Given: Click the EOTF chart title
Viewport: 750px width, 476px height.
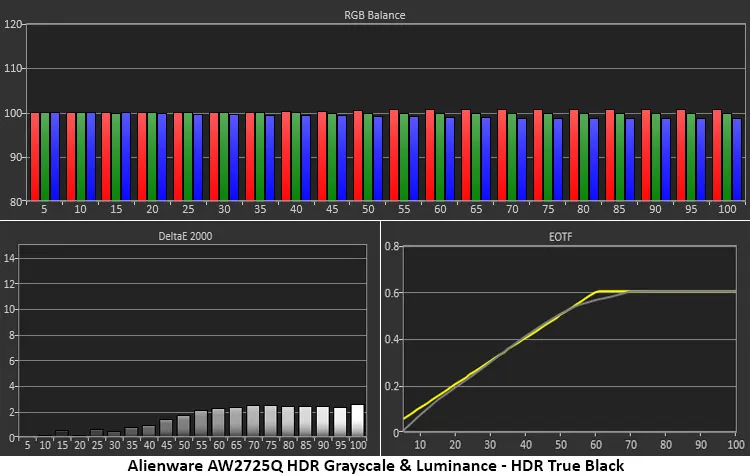Looking at the screenshot, I should click(565, 237).
